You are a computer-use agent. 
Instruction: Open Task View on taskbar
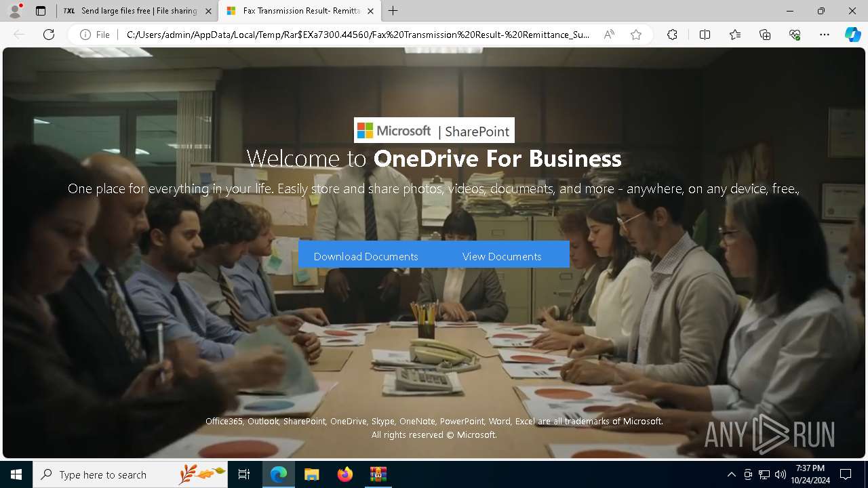(244, 474)
